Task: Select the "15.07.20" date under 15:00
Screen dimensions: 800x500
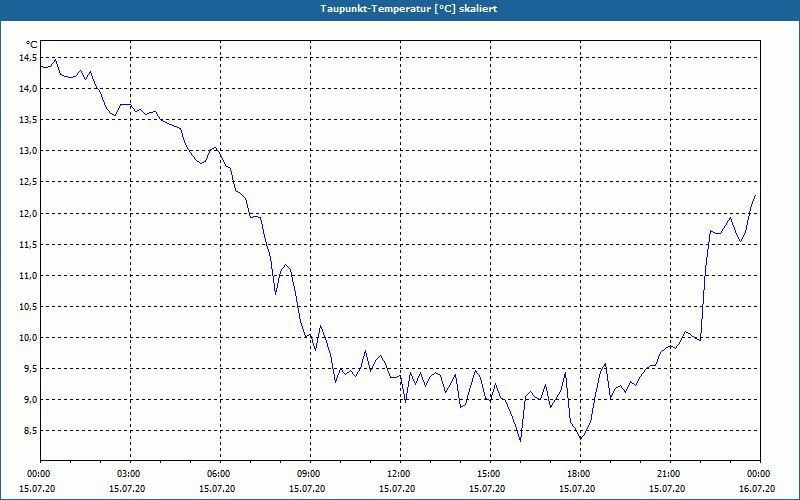Action: coord(487,489)
